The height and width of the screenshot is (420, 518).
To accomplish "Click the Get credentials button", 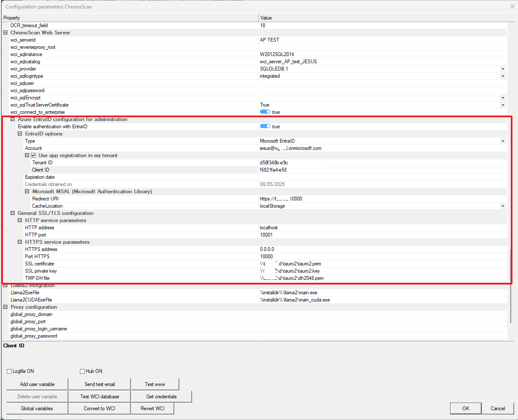I will point(161,397).
